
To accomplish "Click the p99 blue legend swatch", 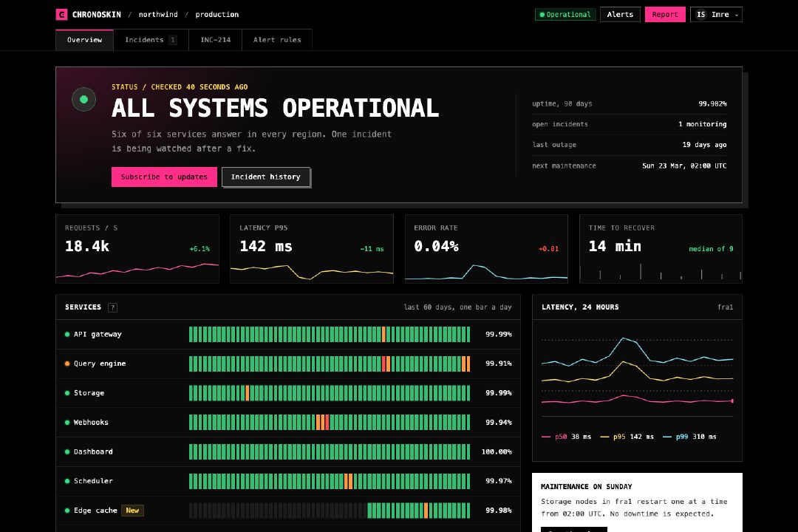I will (x=667, y=437).
